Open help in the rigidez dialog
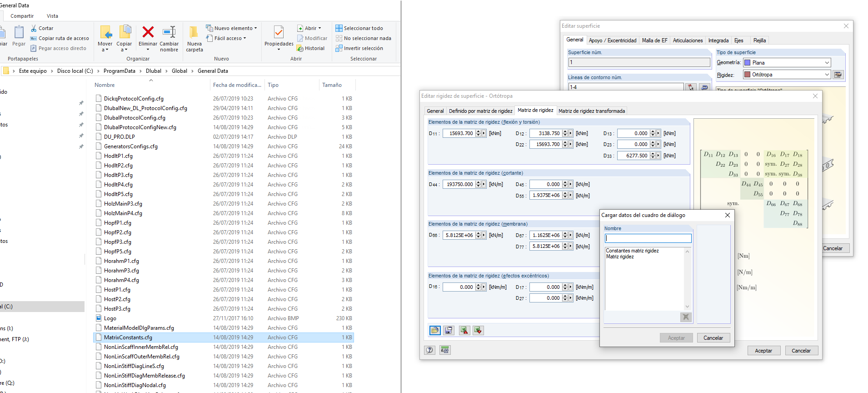The height and width of the screenshot is (393, 868). [429, 350]
